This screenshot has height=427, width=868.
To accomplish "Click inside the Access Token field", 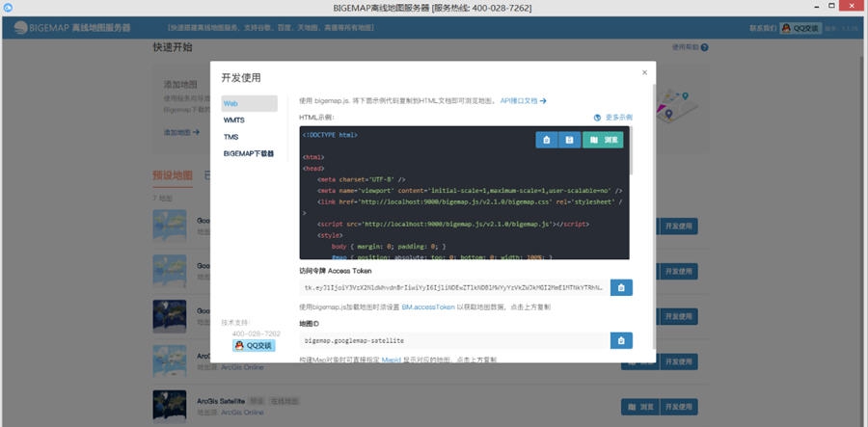I will (454, 287).
